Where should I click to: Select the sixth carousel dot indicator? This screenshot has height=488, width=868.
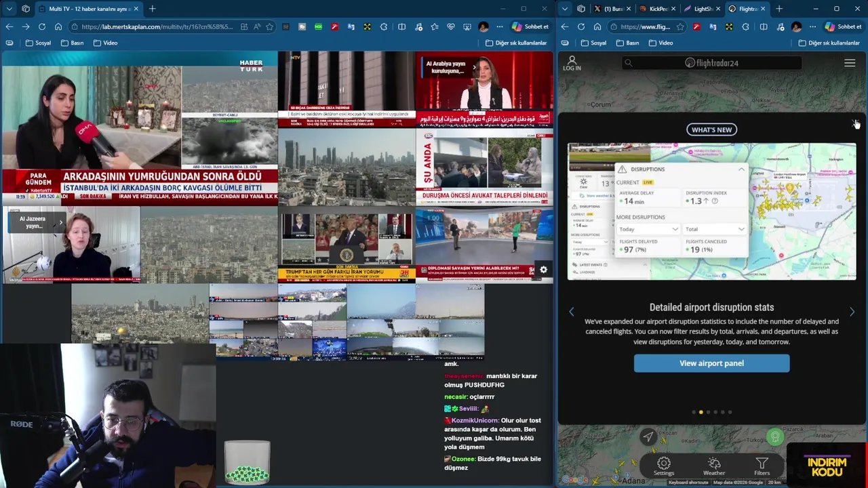tap(730, 412)
